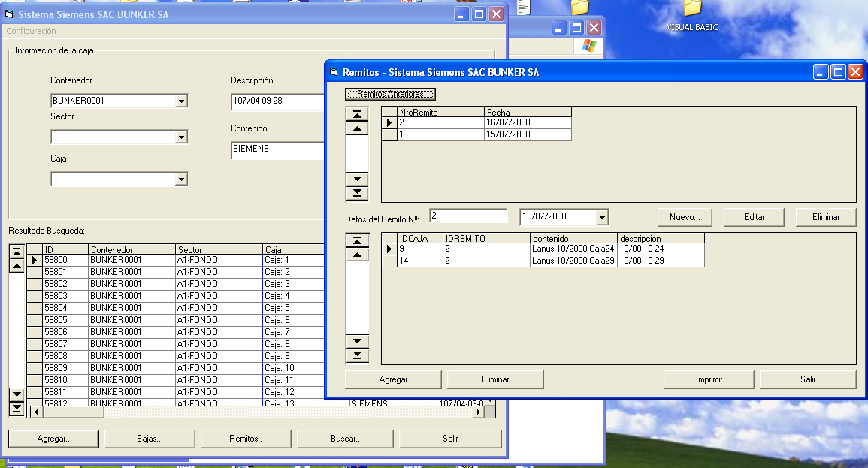Jump to last record in remito details grid
The image size is (868, 468).
click(x=356, y=355)
